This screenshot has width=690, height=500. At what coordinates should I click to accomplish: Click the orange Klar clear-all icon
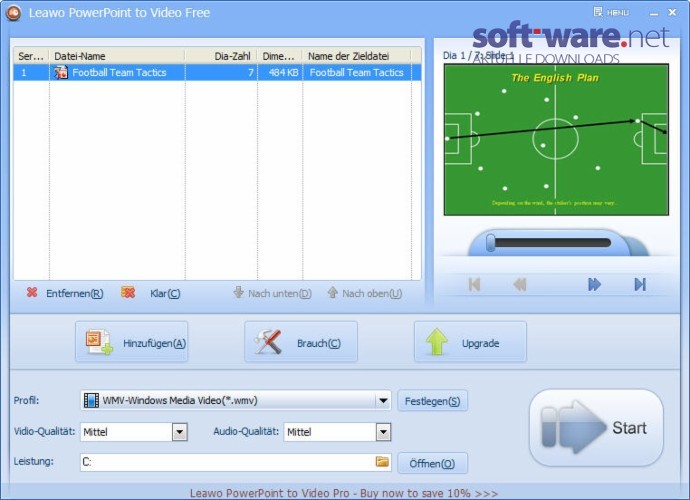[128, 292]
